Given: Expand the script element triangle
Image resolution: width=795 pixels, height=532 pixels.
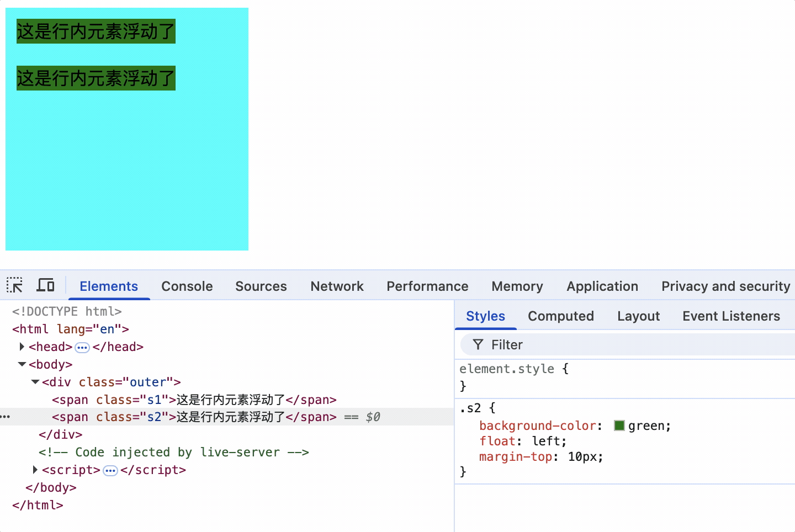Looking at the screenshot, I should pyautogui.click(x=35, y=470).
